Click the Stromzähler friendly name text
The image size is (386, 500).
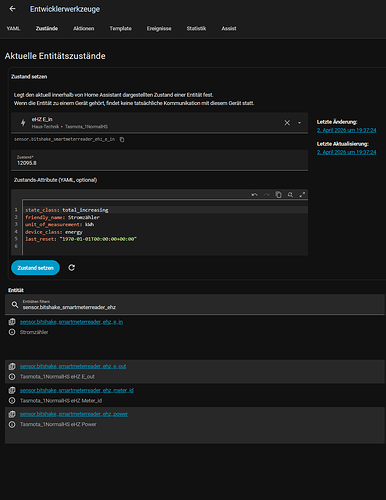[34, 332]
